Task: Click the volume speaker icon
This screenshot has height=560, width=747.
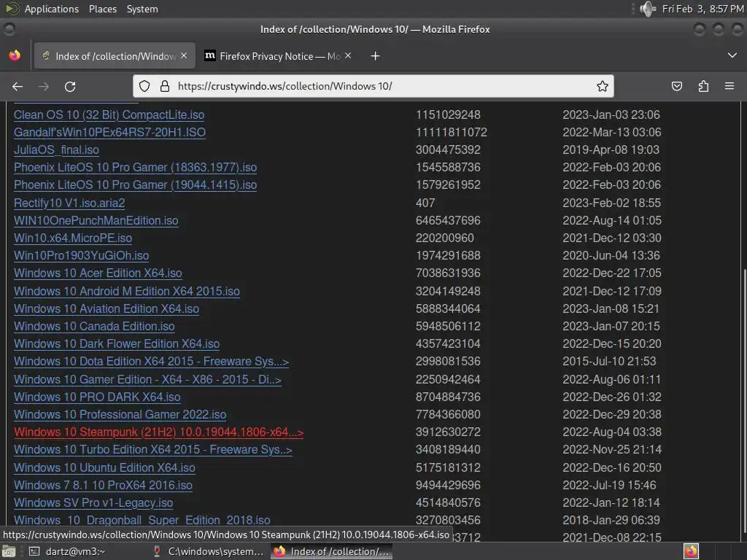Action: pos(648,9)
